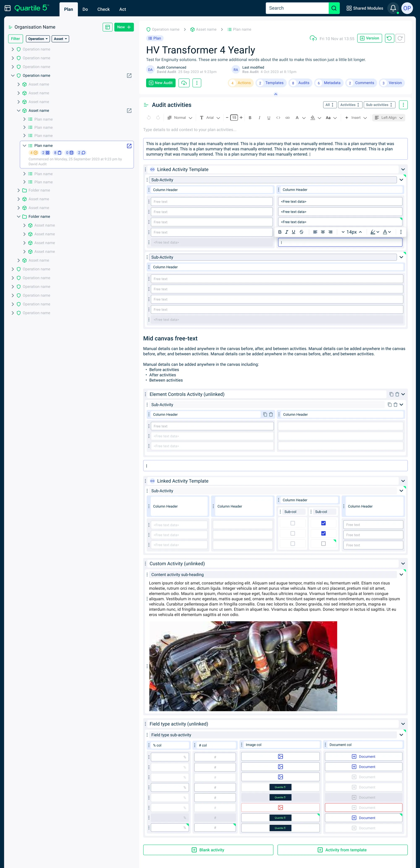Click the search magnifier button
This screenshot has height=868, width=420.
(x=334, y=8)
